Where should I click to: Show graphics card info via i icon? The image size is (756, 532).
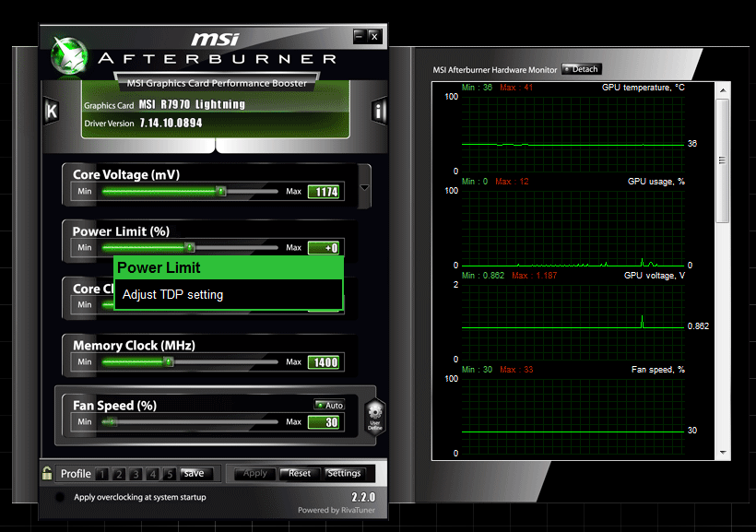click(x=379, y=112)
